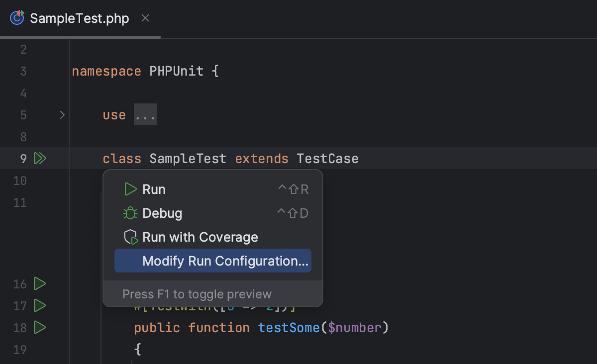Switch to the SampleTest.php editor tab

pyautogui.click(x=79, y=17)
